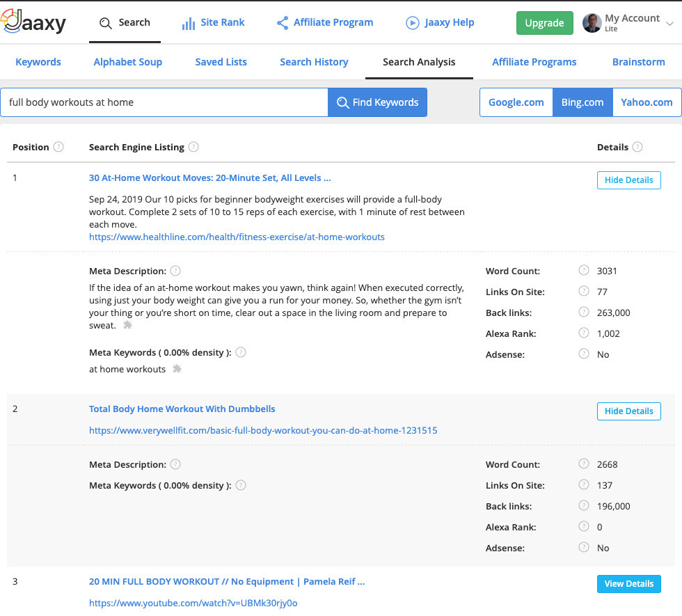Click the Back links help icon next to 196,000
682x616 pixels.
click(x=584, y=505)
